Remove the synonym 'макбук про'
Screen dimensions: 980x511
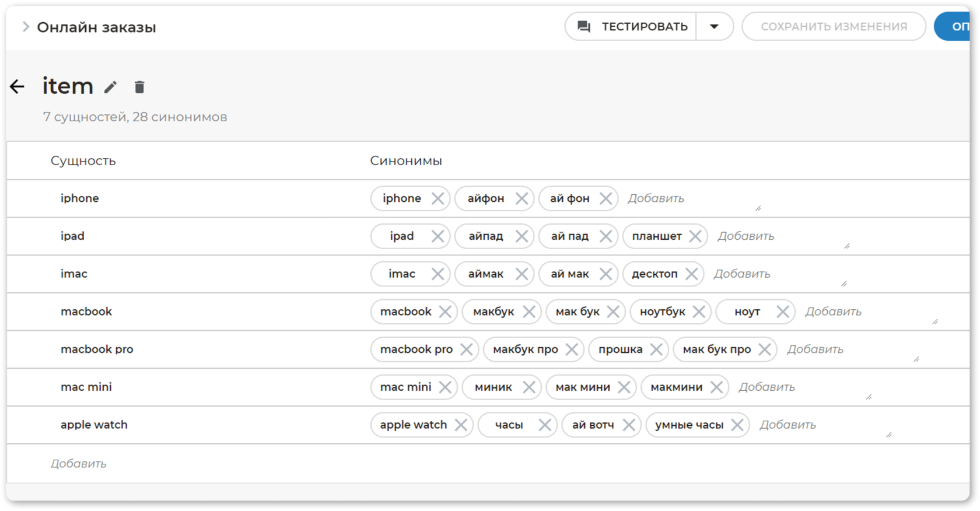[572, 349]
